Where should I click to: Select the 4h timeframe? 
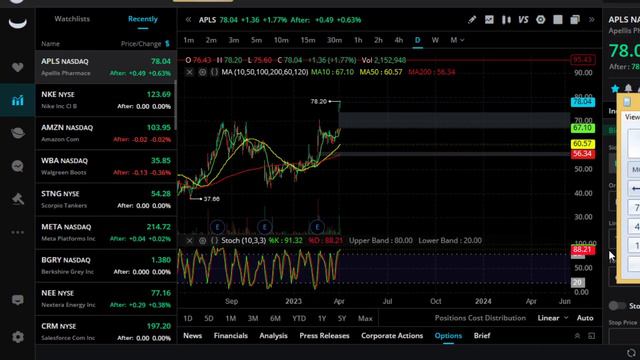click(399, 40)
